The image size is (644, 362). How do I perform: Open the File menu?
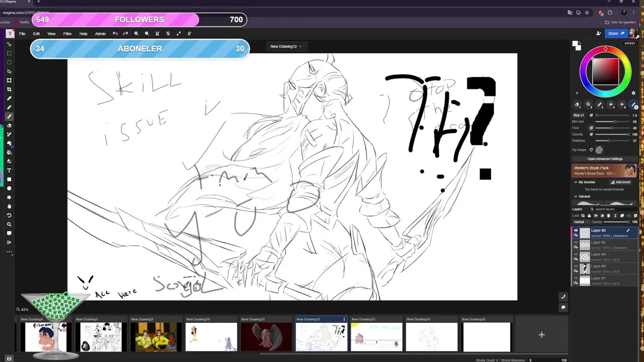22,34
